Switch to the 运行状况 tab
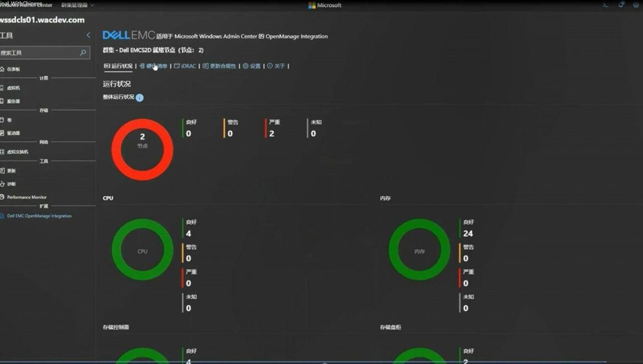643x364 pixels. click(119, 66)
